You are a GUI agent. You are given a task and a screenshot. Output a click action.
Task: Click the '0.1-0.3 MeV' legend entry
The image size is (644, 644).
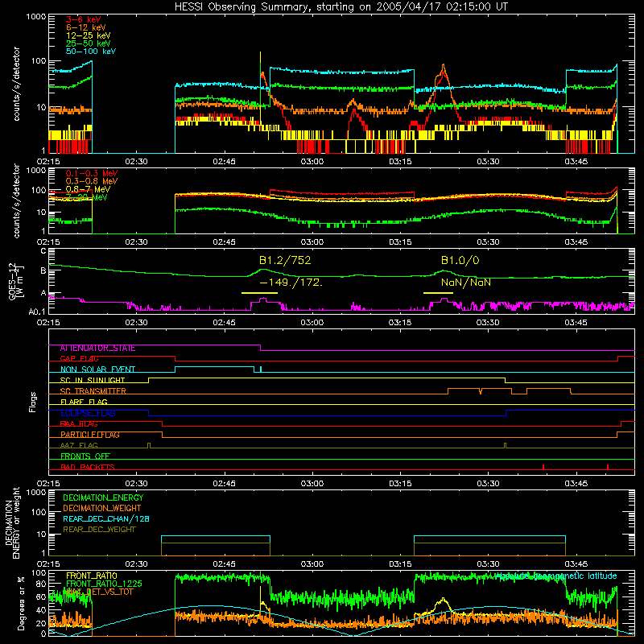[92, 173]
